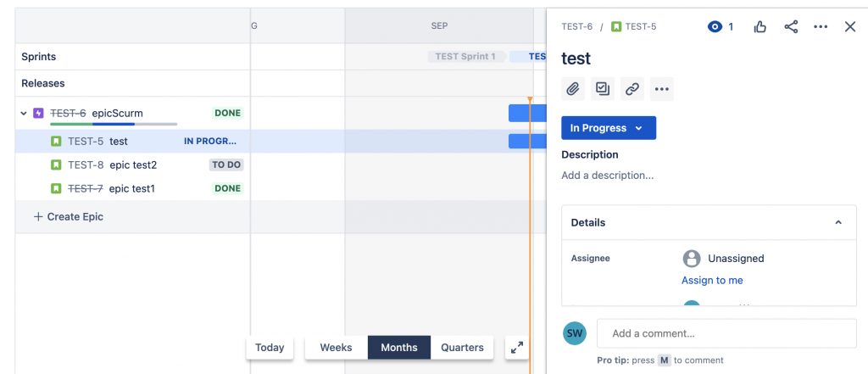Click the Add a comment field
This screenshot has width=868, height=374.
pyautogui.click(x=726, y=333)
